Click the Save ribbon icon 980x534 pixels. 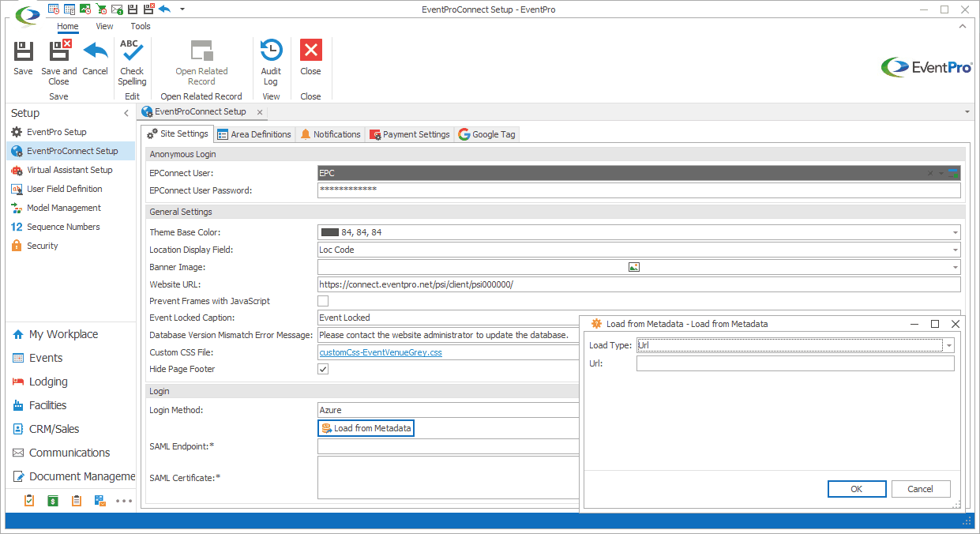[x=23, y=51]
